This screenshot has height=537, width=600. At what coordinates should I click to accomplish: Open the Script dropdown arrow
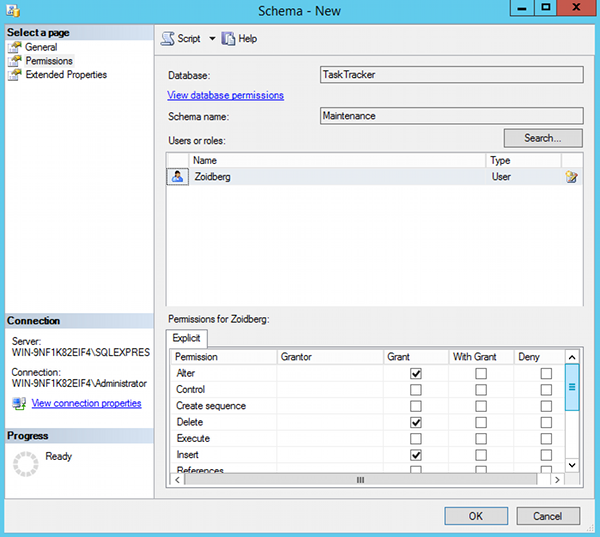212,39
